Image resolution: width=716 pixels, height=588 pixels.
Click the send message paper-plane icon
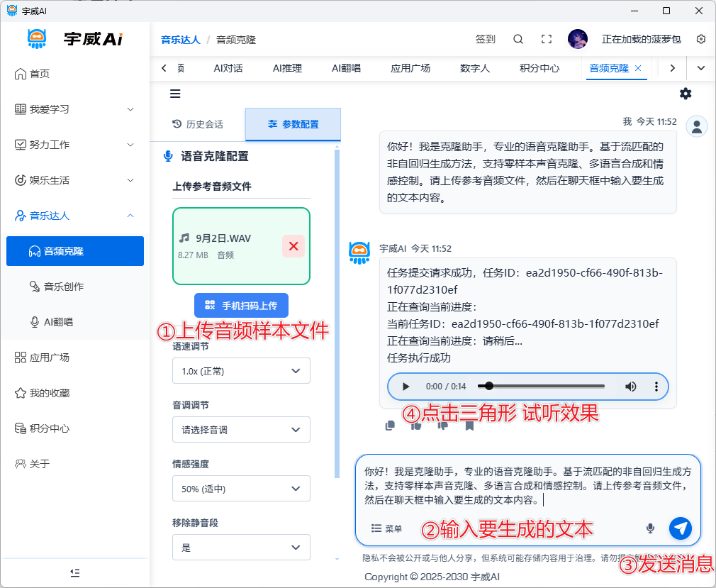(x=680, y=528)
